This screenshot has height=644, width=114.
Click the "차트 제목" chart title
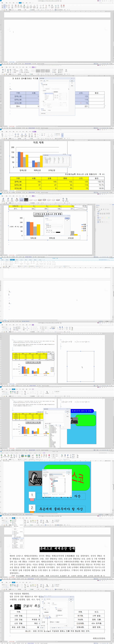tap(38, 143)
